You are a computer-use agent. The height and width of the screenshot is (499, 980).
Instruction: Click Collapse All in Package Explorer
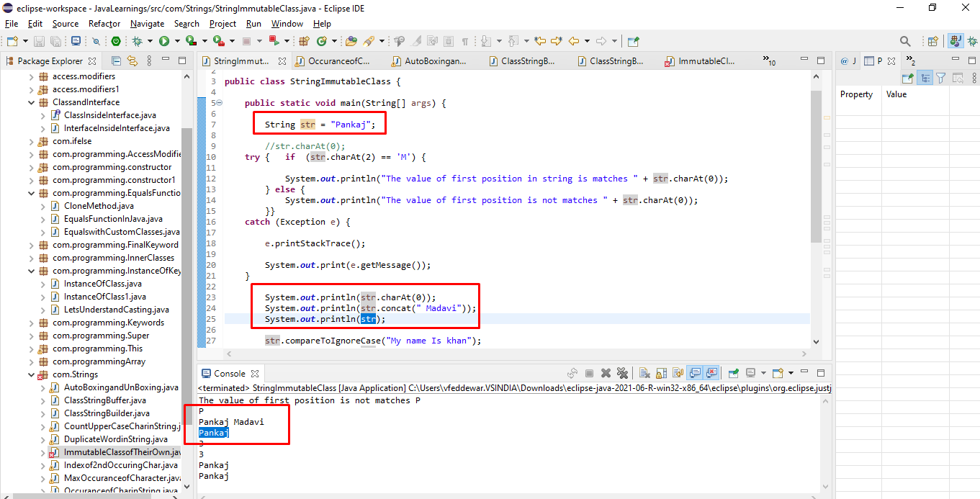[x=116, y=61]
